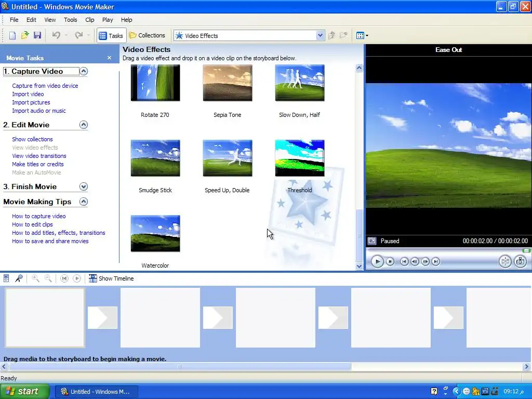Open the Play menu
The height and width of the screenshot is (399, 532).
108,20
